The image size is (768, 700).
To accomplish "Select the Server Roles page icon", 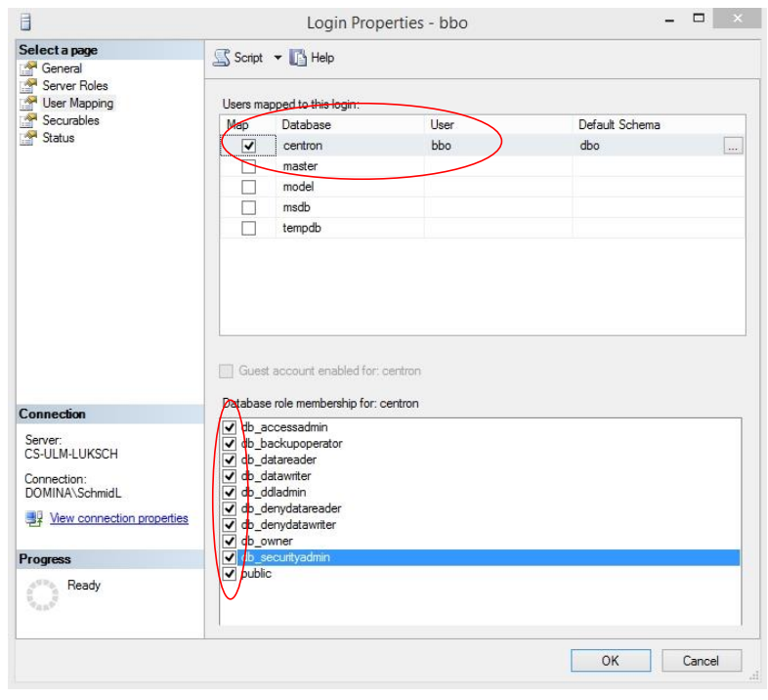I will pyautogui.click(x=28, y=86).
